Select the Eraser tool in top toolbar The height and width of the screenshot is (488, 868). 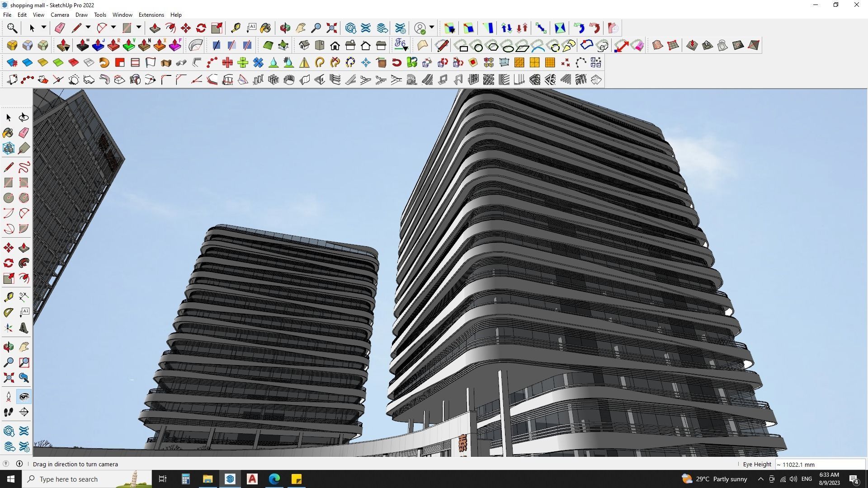(x=60, y=28)
